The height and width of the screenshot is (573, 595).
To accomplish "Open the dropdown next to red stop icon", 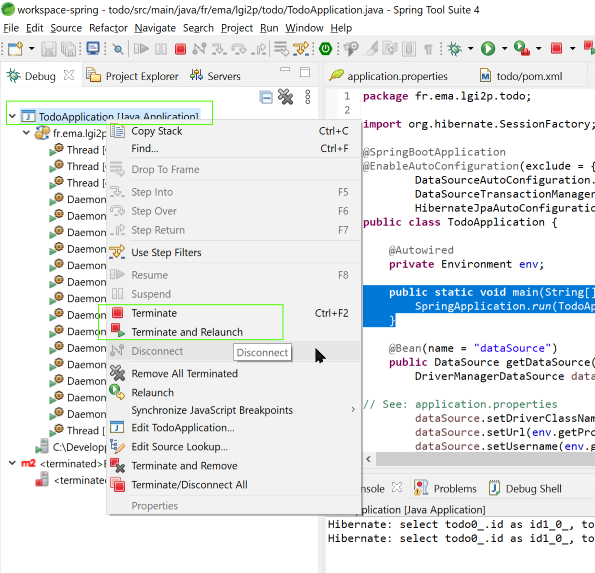I will tap(572, 49).
